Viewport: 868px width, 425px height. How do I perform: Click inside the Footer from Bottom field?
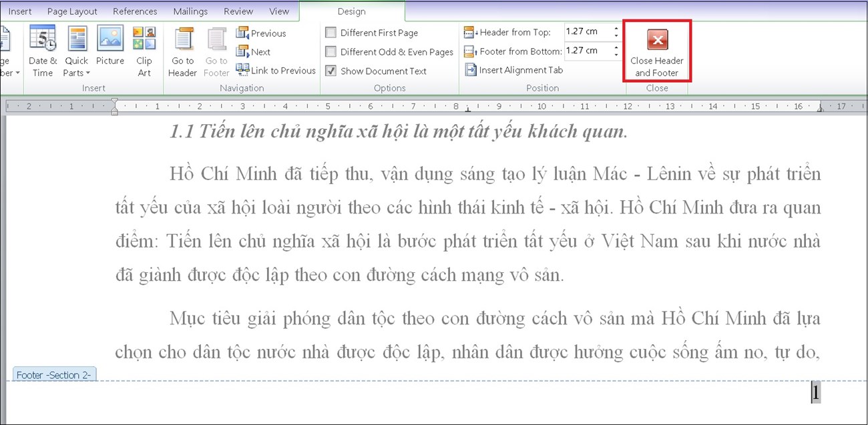tap(581, 51)
